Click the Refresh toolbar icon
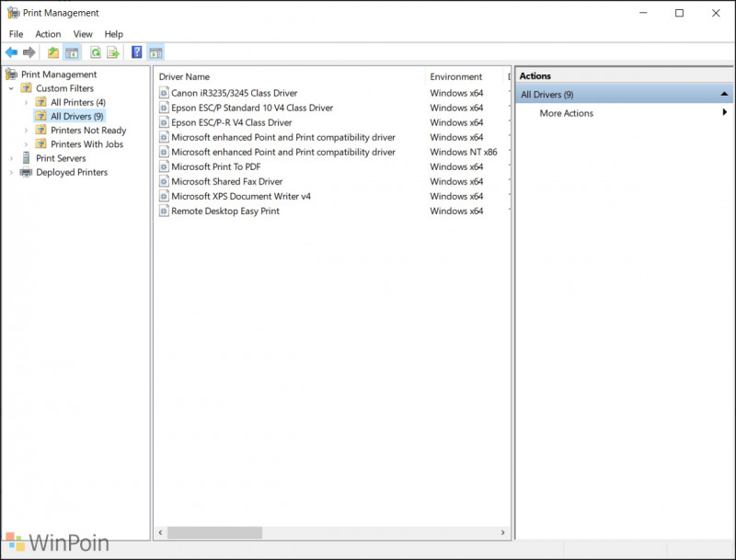The image size is (736, 560). (96, 52)
